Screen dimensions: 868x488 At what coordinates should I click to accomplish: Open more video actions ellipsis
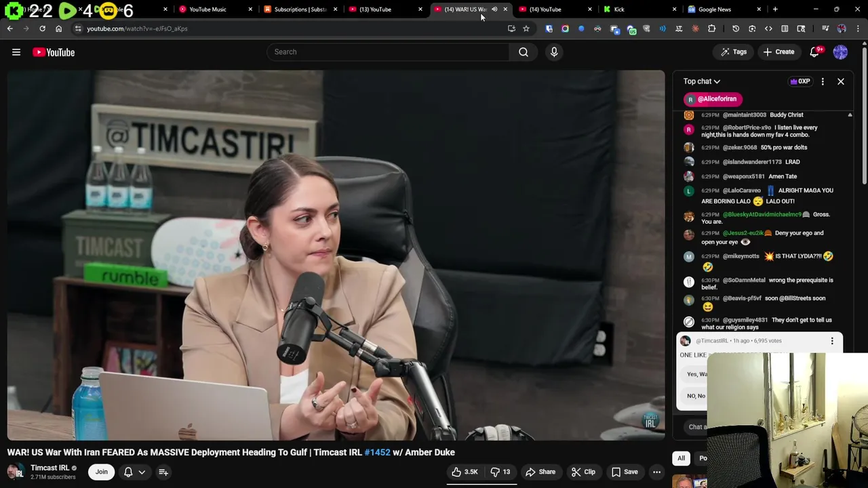point(656,472)
